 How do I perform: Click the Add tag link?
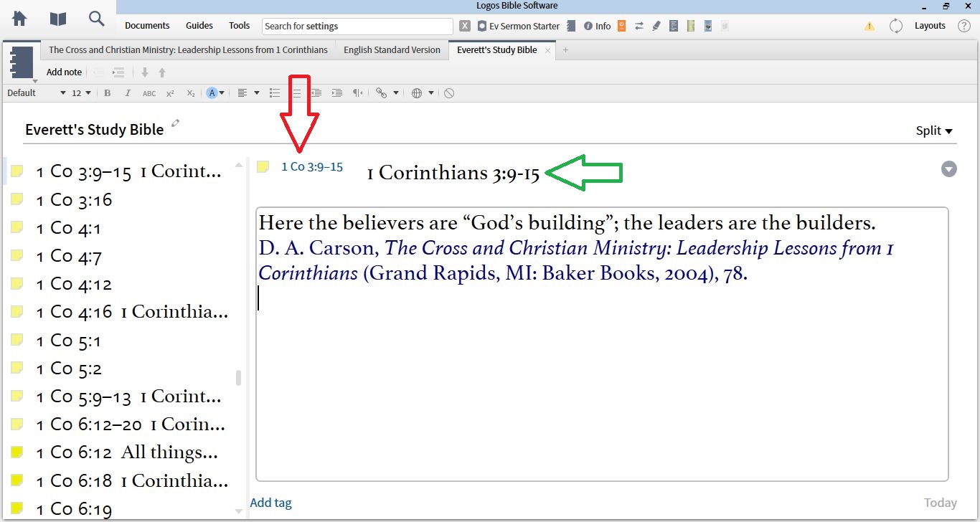[x=270, y=503]
